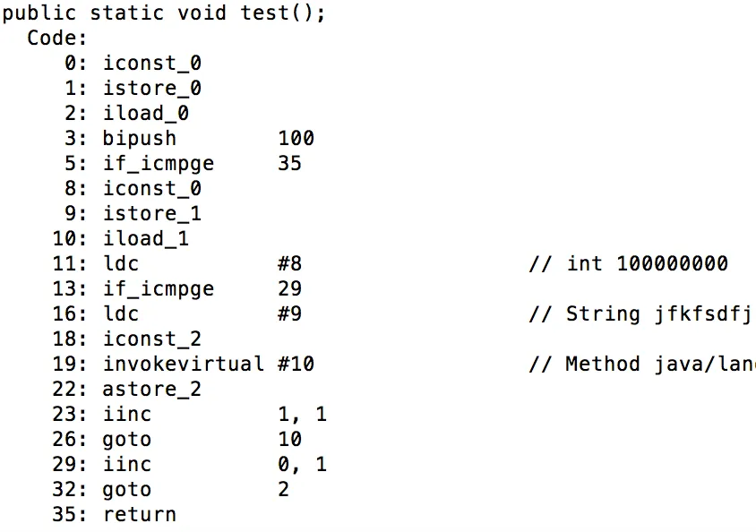Click the 'iload_0' instruction at offset 2
Screen dimensions: 756x532
(146, 114)
